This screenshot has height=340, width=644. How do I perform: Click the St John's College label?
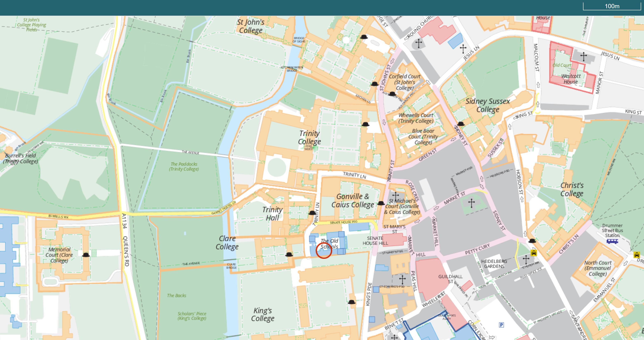point(250,26)
